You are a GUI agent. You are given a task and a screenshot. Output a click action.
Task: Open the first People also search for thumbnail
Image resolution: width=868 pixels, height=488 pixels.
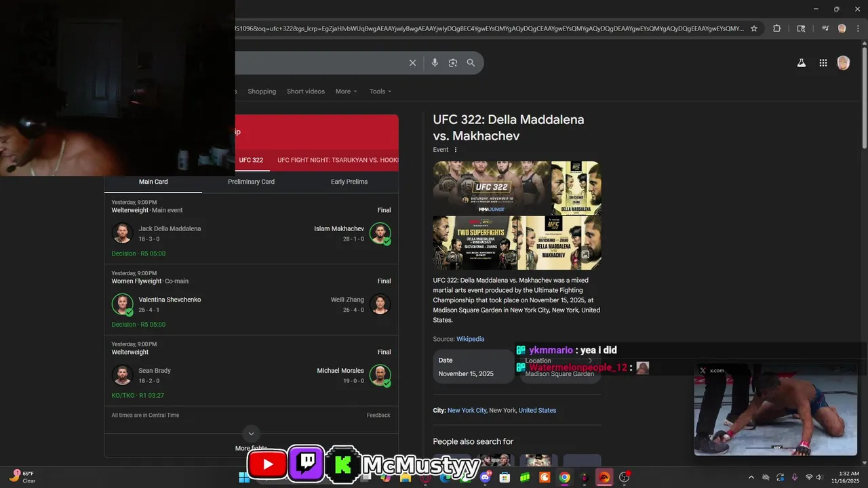point(452,460)
